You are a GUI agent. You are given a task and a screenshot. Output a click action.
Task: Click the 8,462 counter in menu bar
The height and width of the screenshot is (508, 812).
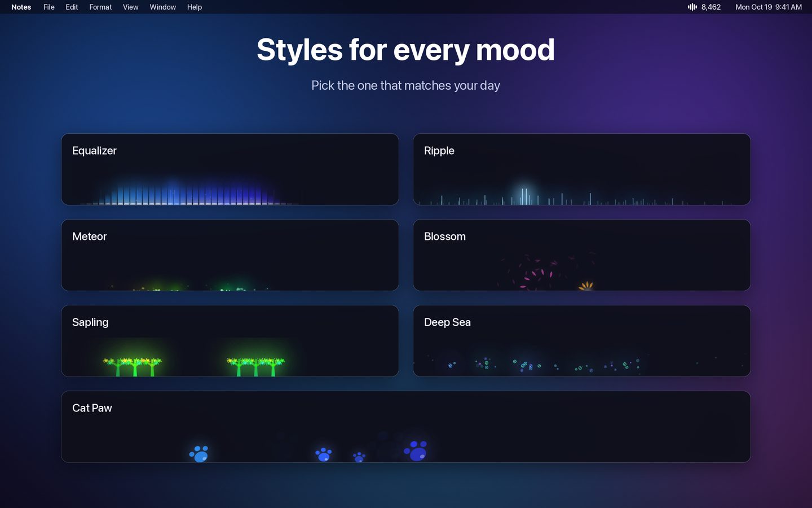711,7
